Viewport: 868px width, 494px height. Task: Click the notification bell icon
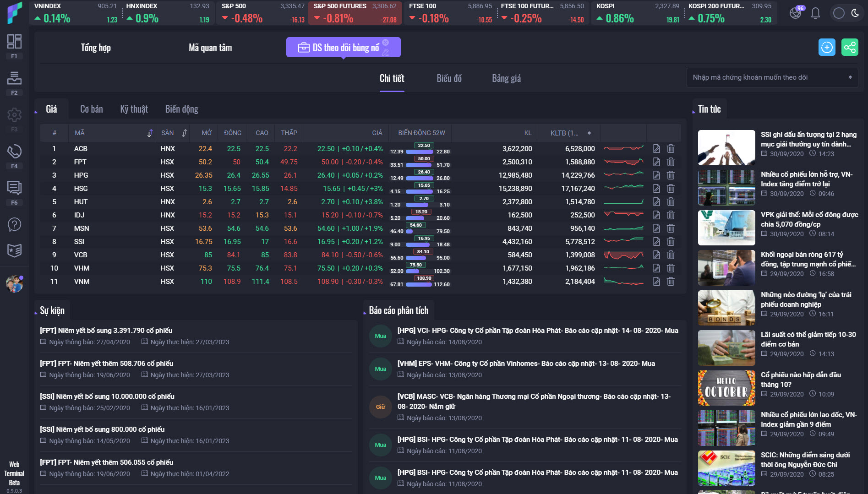point(815,13)
